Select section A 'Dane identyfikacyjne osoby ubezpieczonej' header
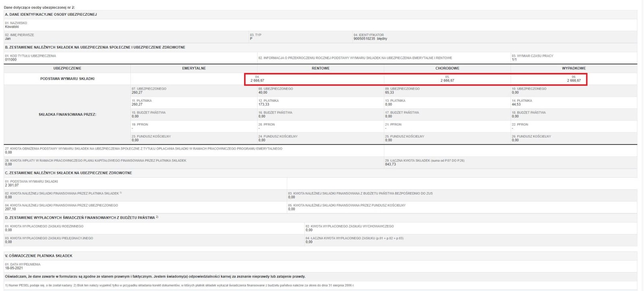Viewport: 644px width, 291px height. [x=51, y=14]
